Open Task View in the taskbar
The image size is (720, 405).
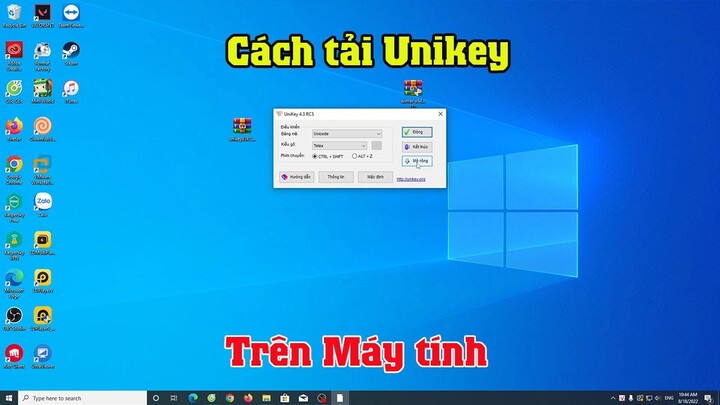(174, 398)
